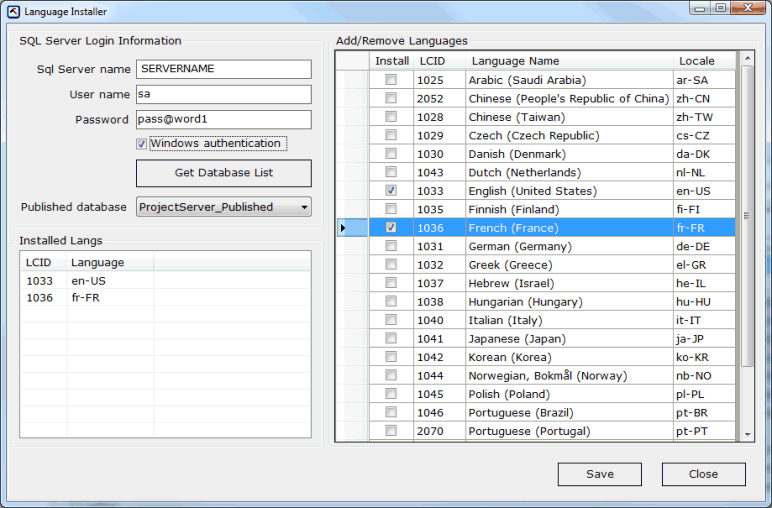Check Install box for Czech row
The image size is (772, 508).
coord(391,135)
